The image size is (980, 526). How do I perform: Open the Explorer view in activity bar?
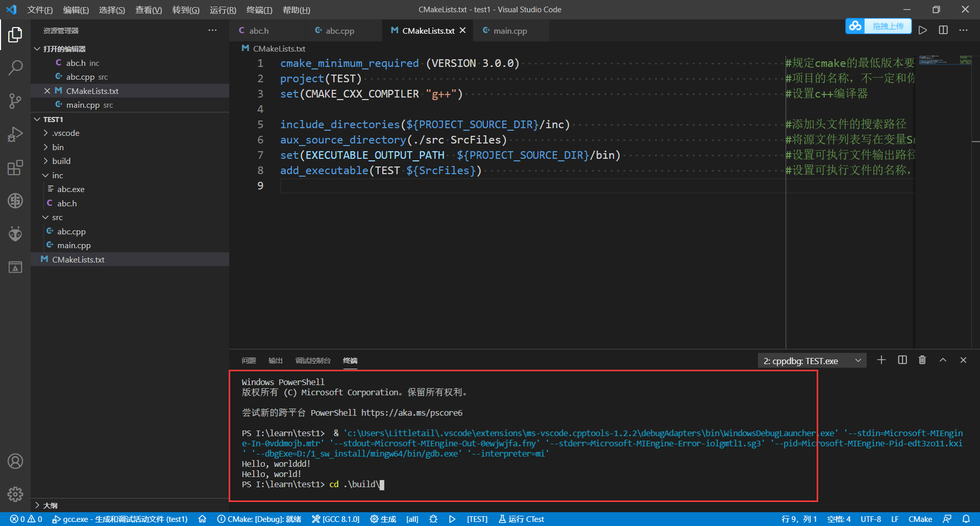15,35
